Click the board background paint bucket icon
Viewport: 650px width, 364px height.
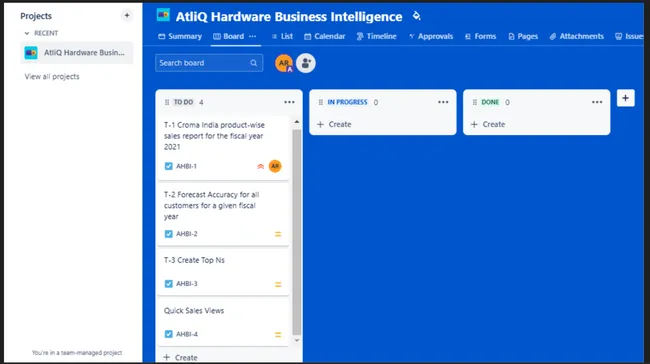pos(417,16)
